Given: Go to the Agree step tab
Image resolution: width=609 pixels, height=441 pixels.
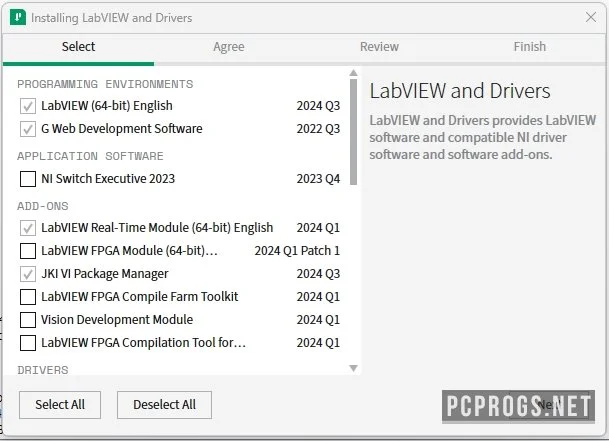Looking at the screenshot, I should coord(229,47).
